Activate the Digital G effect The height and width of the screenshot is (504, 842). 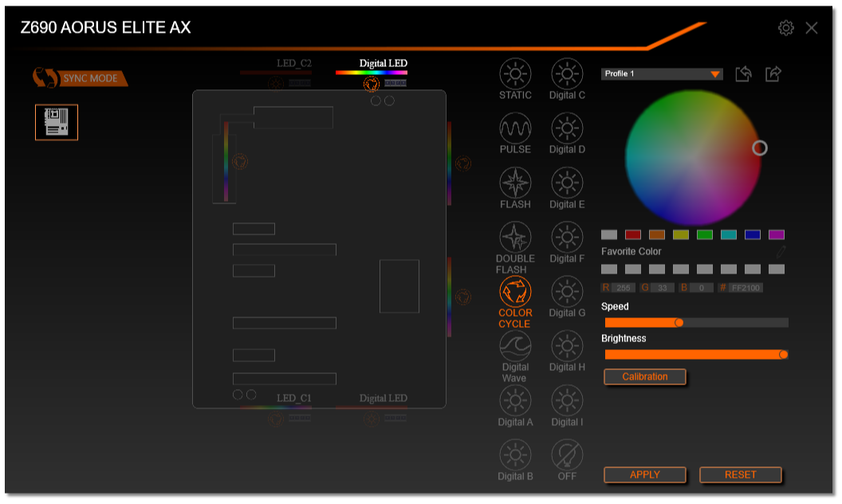[x=567, y=292]
